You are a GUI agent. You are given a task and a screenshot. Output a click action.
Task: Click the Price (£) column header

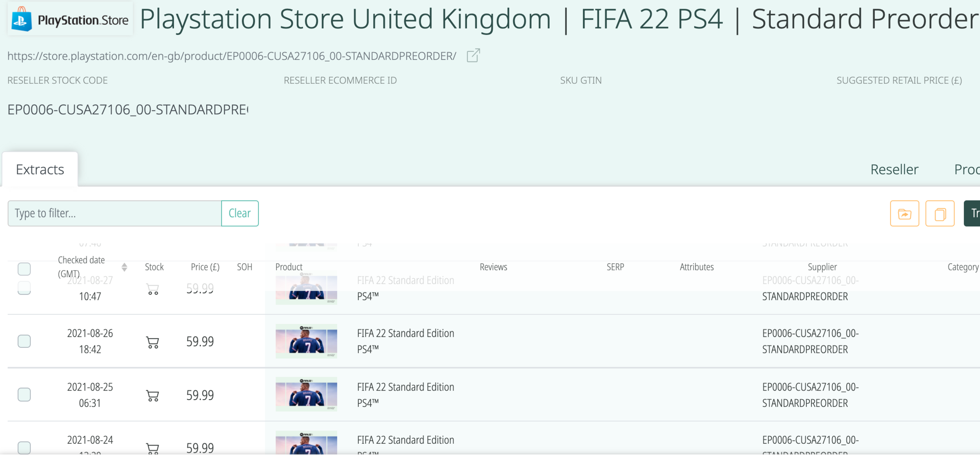205,267
